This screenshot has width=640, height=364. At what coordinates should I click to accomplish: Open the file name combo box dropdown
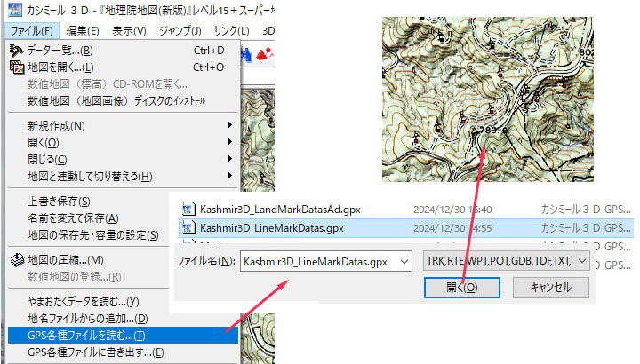coord(404,262)
